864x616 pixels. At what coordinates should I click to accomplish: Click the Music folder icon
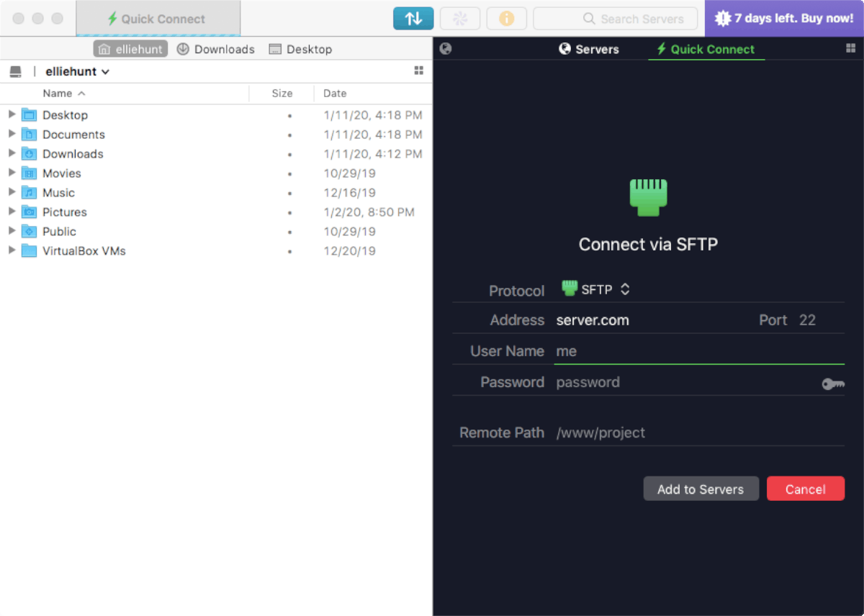point(29,192)
